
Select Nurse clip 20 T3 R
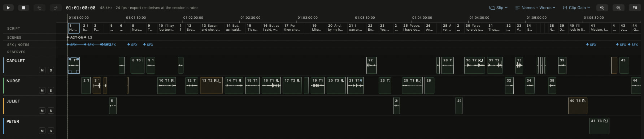tap(336, 86)
